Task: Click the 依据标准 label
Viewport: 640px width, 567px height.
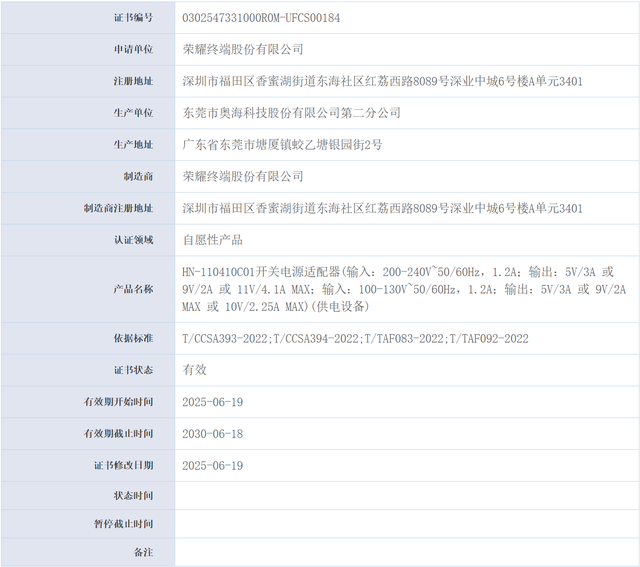Action: click(133, 338)
